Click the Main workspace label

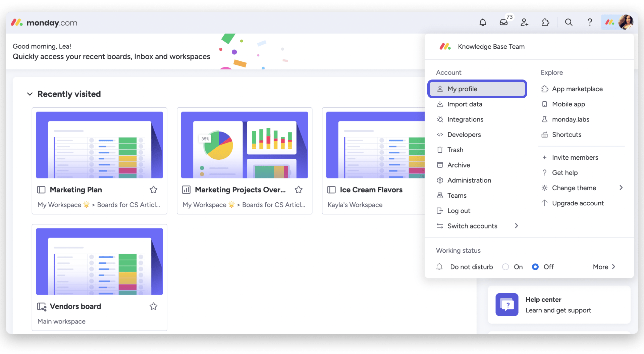(61, 321)
